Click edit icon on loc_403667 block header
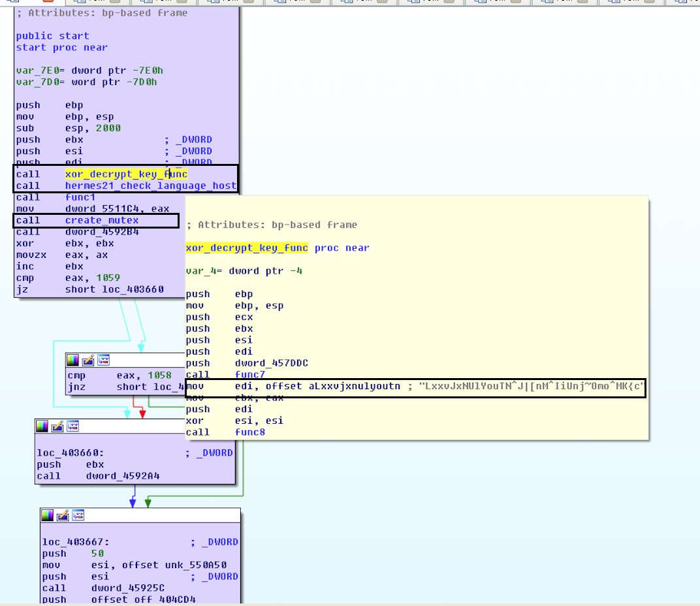This screenshot has width=700, height=606. [63, 515]
